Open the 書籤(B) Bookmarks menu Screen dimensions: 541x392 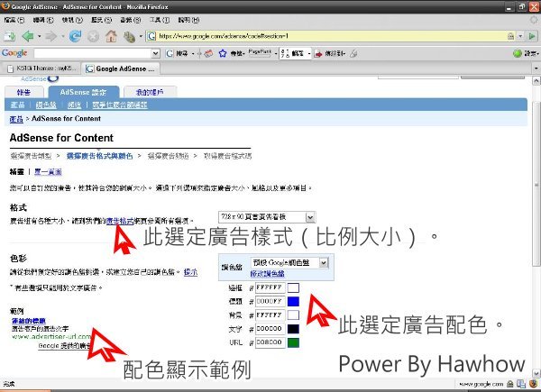131,20
